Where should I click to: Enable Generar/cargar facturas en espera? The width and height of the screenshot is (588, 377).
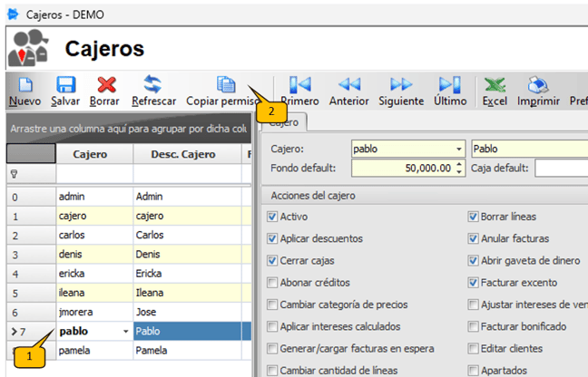click(272, 349)
